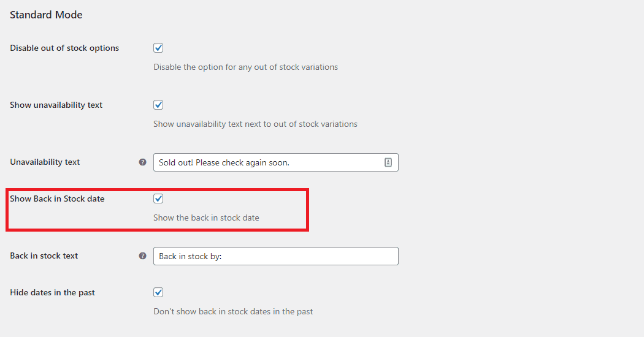Toggle the Show Back in Stock date checkbox
The height and width of the screenshot is (337, 644).
[158, 199]
